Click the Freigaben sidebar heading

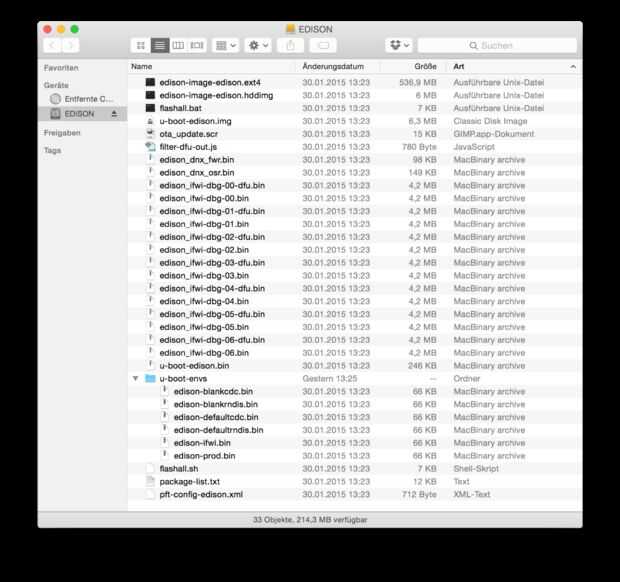coord(62,133)
